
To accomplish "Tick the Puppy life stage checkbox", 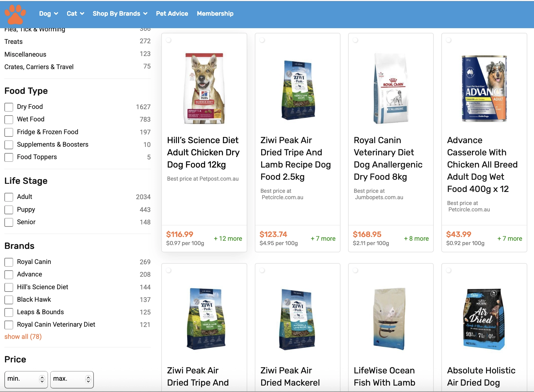I will point(9,210).
